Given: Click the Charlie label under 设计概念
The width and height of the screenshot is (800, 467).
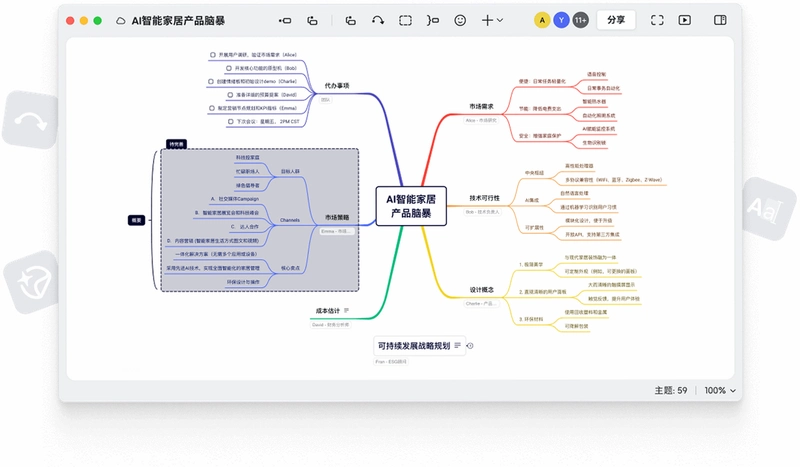Looking at the screenshot, I should tap(481, 304).
